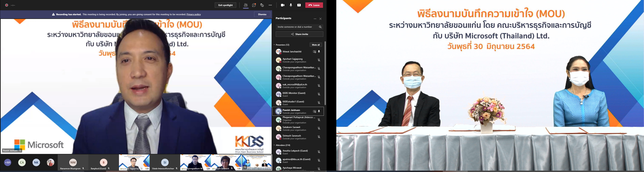
Task: Open the Privacy policy link
Action: click(194, 15)
